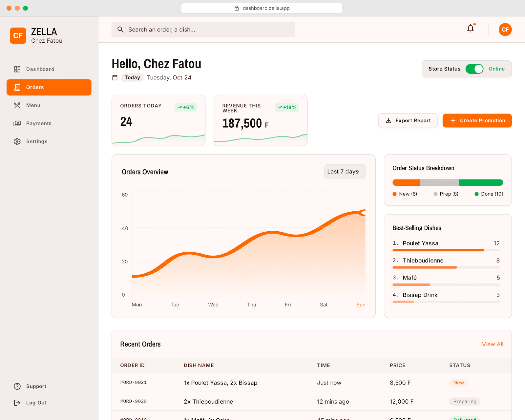Click the New status badge
Screen dimensions: 525x420
click(x=458, y=383)
